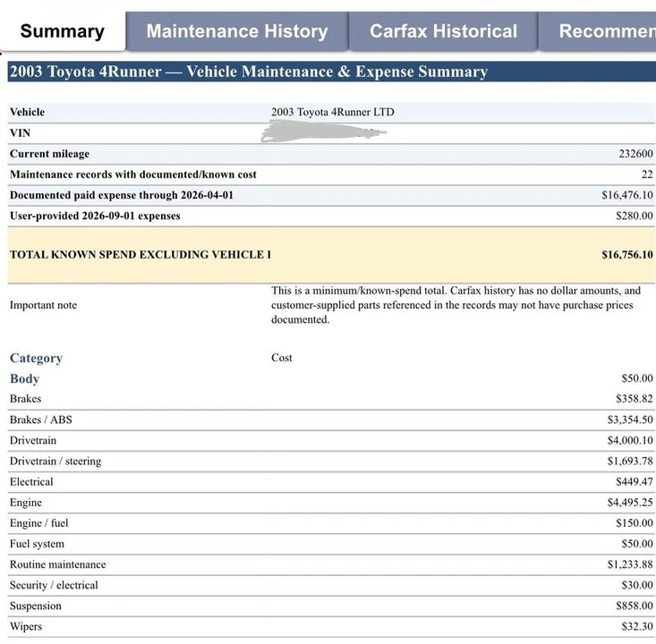Screen dimensions: 656x644
Task: Click the 'Routine maintenance' category label
Action: pyautogui.click(x=58, y=564)
